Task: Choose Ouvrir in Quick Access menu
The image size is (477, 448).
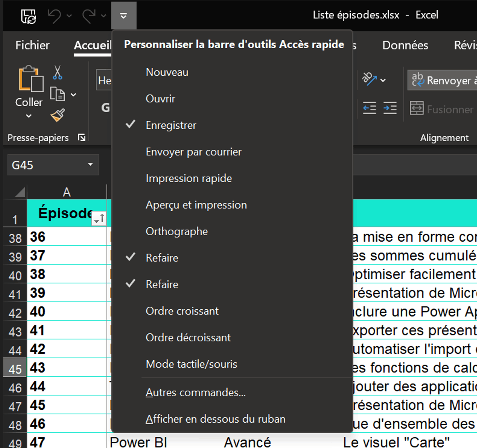Action: point(232,99)
